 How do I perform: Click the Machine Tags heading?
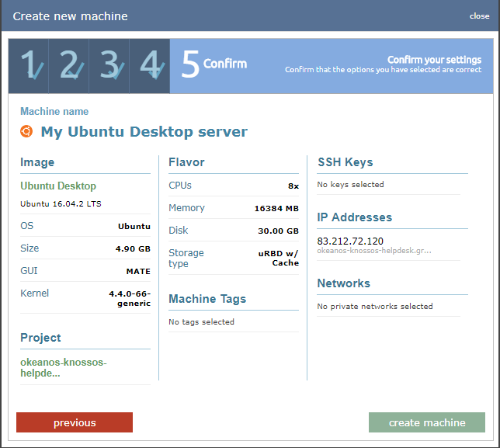click(x=207, y=299)
